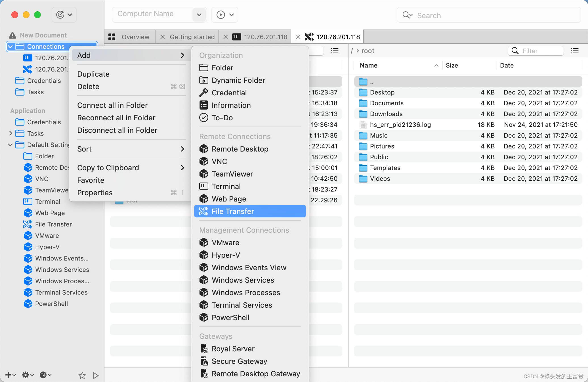Screen dimensions: 588x382
Task: Select File Transfer icon in sidebar defaults
Action: click(x=28, y=224)
